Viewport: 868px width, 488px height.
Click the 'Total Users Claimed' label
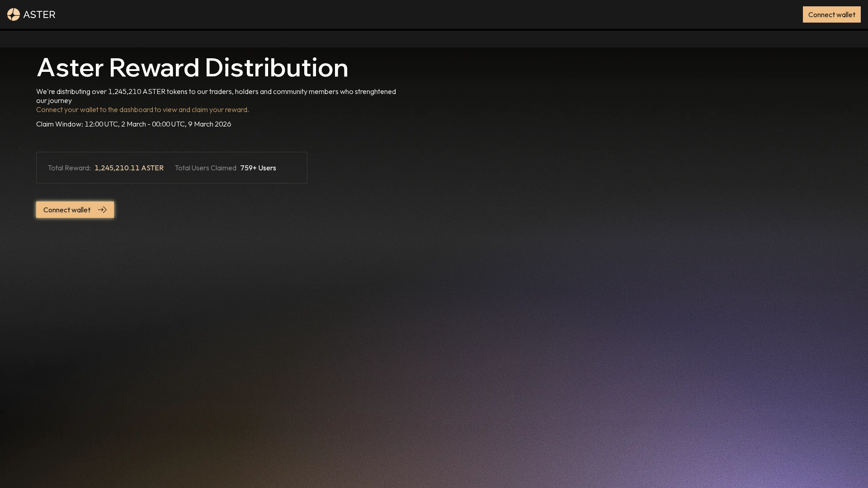click(x=206, y=168)
